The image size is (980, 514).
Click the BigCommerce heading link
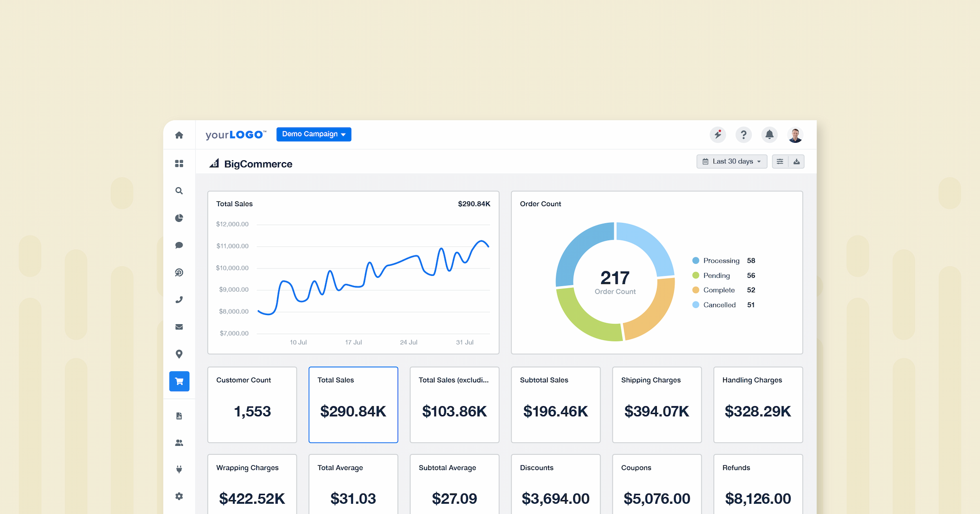point(257,164)
